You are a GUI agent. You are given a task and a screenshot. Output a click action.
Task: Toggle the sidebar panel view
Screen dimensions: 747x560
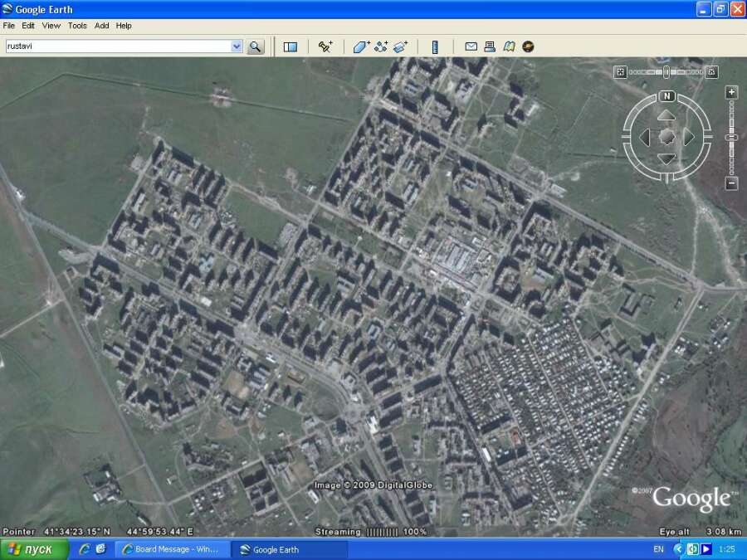tap(290, 46)
